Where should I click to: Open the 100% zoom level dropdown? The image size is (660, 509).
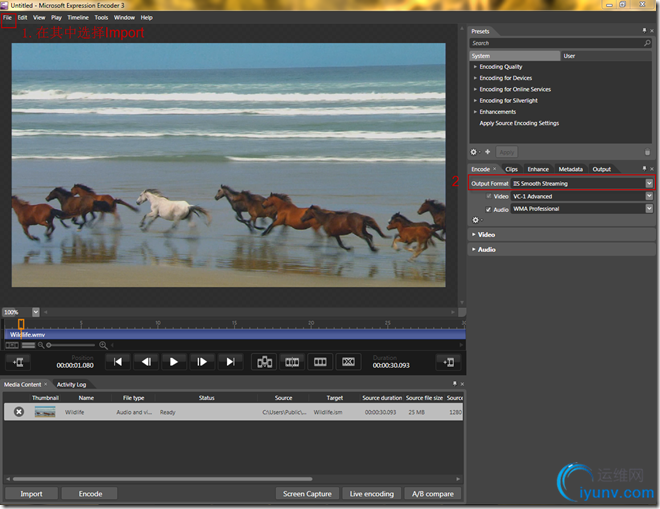36,312
